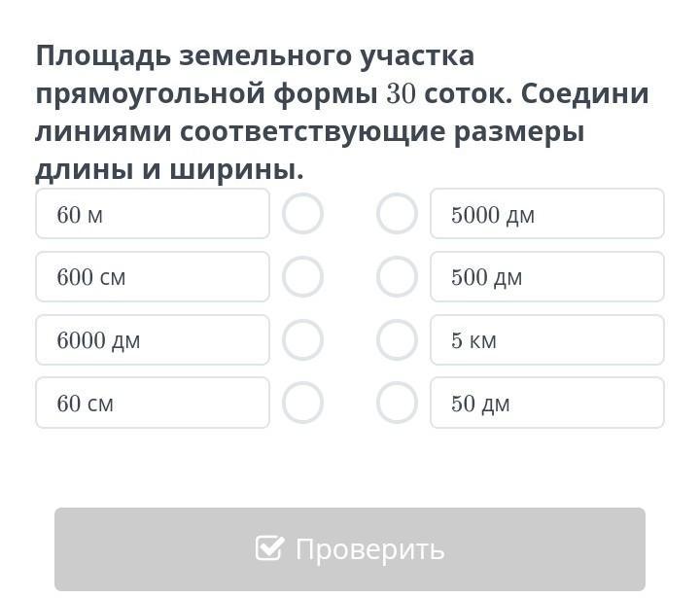Click the 60 см answer box
This screenshot has width=700, height=598.
pyautogui.click(x=153, y=403)
